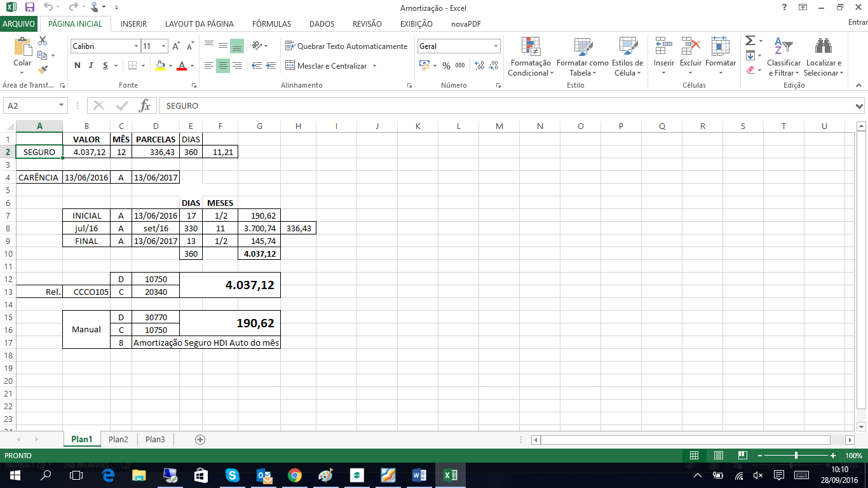Viewport: 868px width, 488px height.
Task: Click the Cut scissors icon
Action: pos(43,41)
